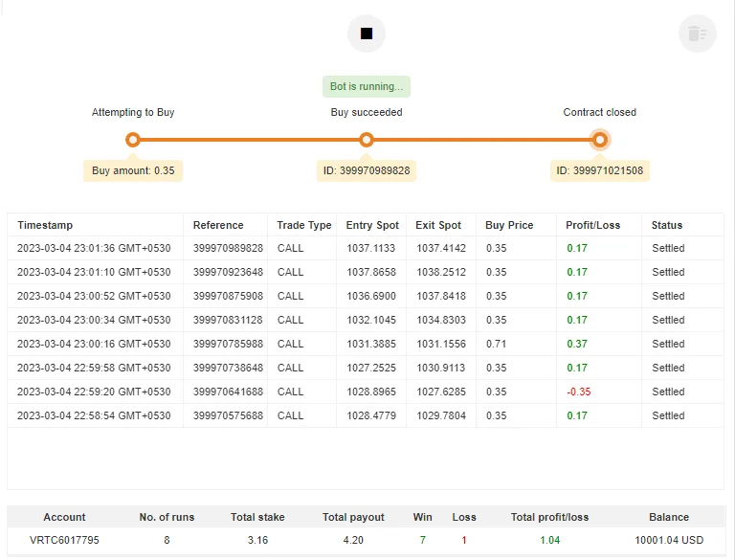This screenshot has height=560, width=735.
Task: Click total profit/loss value 1.04
Action: (550, 540)
